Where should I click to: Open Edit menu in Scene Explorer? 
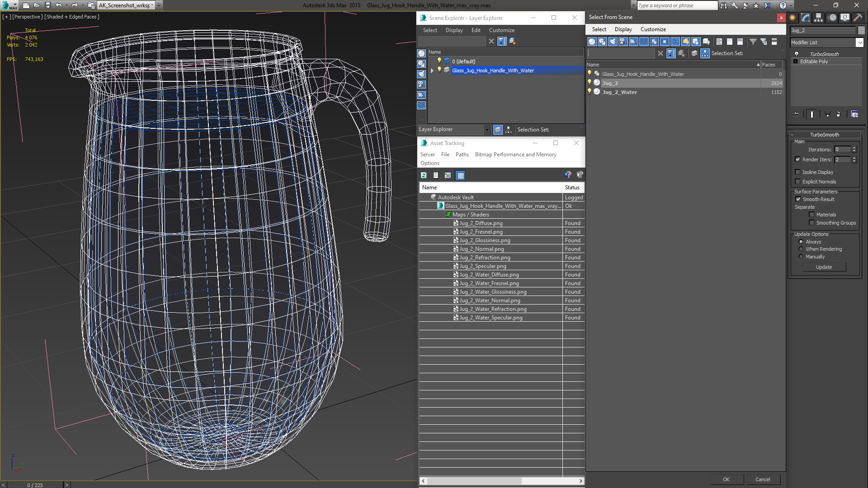(476, 30)
